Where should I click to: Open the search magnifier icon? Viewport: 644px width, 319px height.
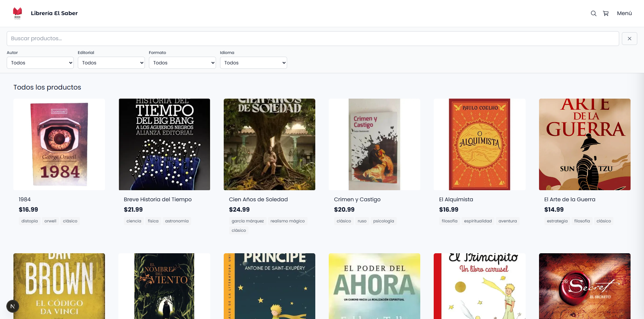(594, 13)
